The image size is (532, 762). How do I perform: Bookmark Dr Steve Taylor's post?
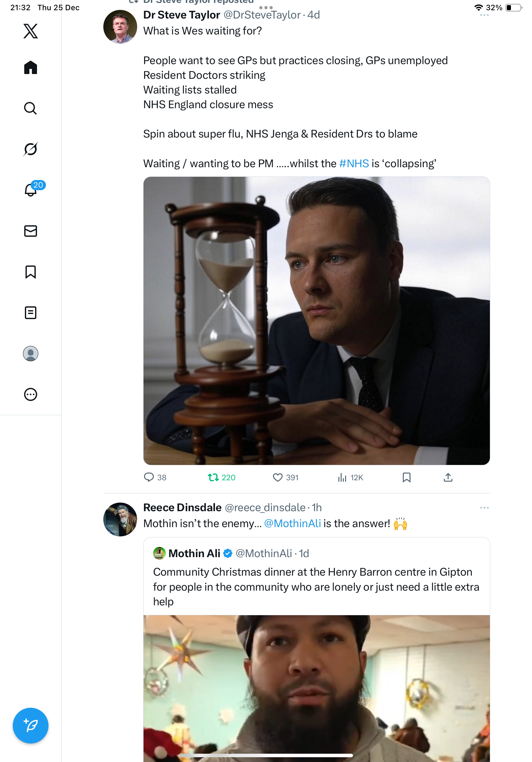406,477
